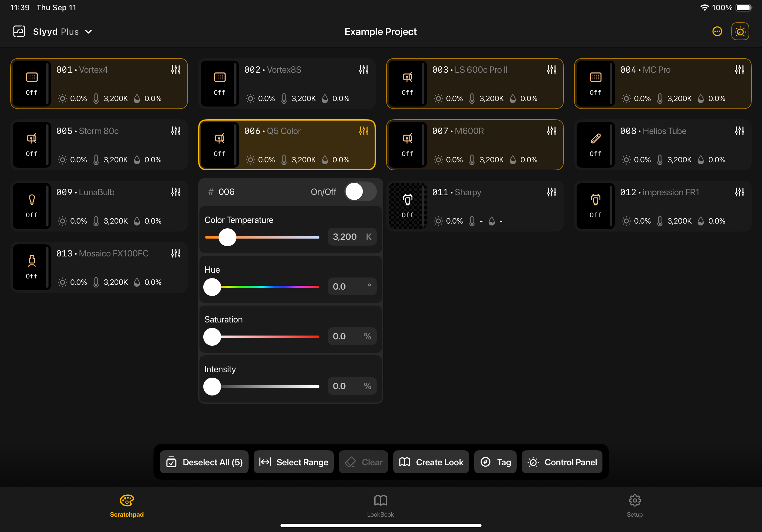762x532 pixels.
Task: Toggle LunaBulb fixture power tile
Action: (x=32, y=206)
